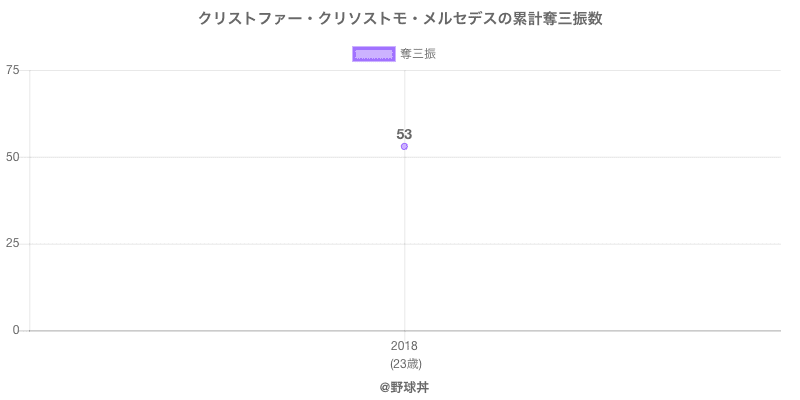Click the 50 y-axis tick label
The width and height of the screenshot is (800, 400).
pyautogui.click(x=12, y=157)
